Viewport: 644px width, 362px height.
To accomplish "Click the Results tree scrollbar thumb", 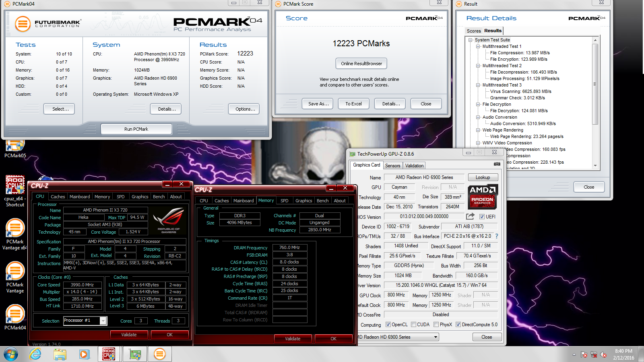I will (595, 84).
